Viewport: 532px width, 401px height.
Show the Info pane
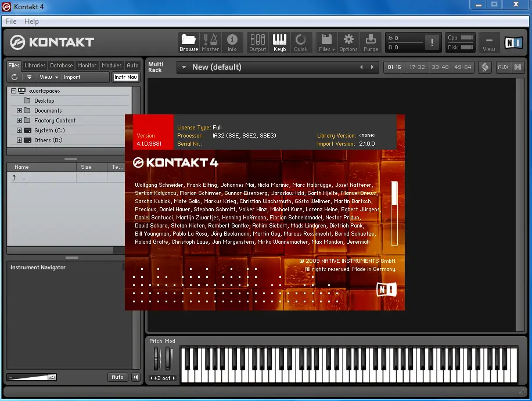point(232,43)
